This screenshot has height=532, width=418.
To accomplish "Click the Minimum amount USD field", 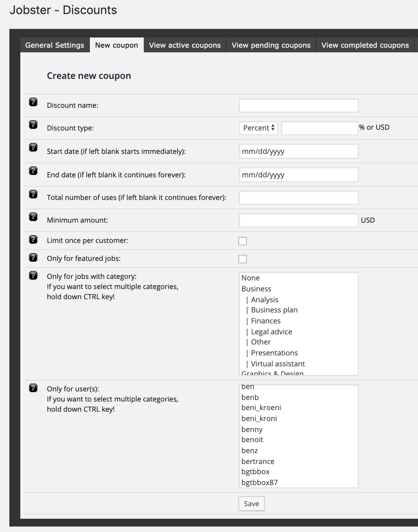I will [x=299, y=220].
